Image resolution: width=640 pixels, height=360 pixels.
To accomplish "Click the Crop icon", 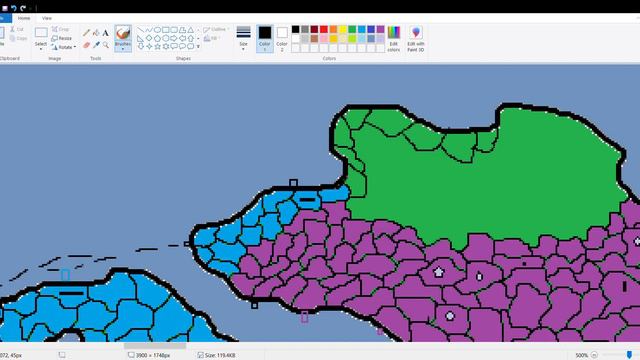I will coord(55,29).
